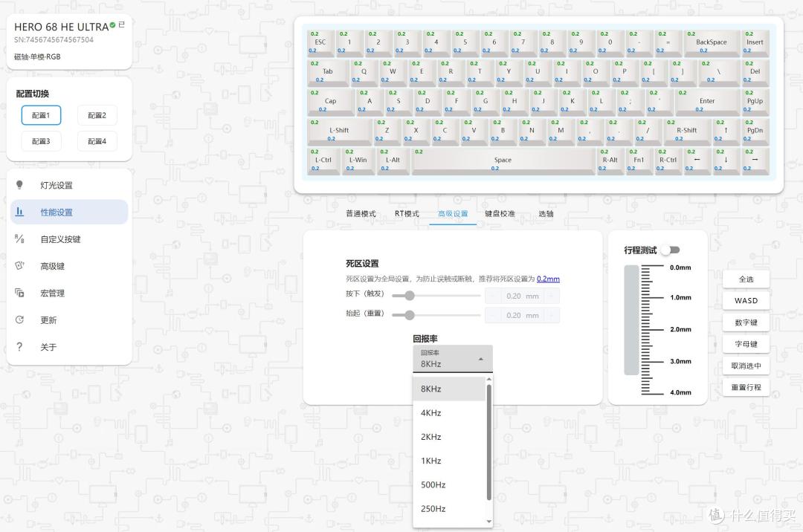Select the Cap key on keyboard layout
803x532 pixels.
pos(331,101)
